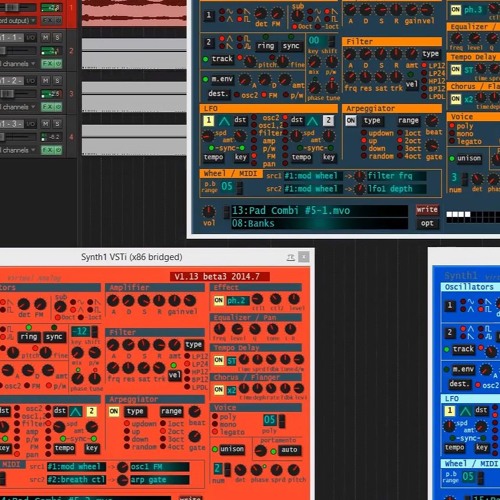Select sub oscillator sawtooth waveform in dark blue Synth1
The image size is (500, 500).
[327, 11]
